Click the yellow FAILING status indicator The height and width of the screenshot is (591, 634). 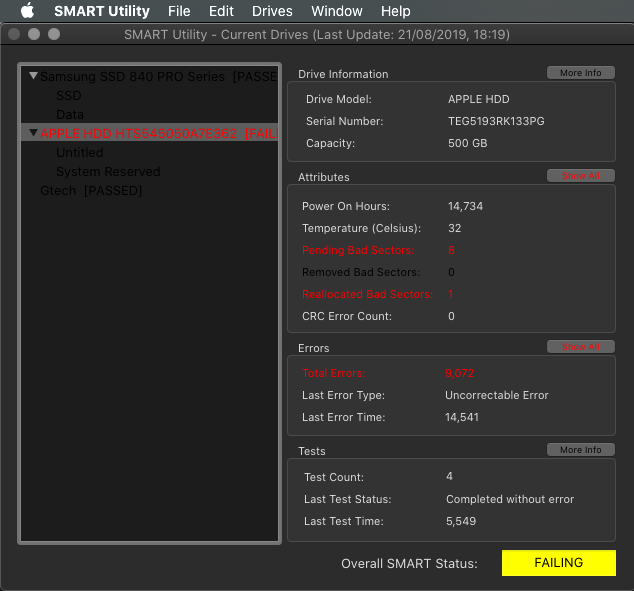[x=559, y=563]
